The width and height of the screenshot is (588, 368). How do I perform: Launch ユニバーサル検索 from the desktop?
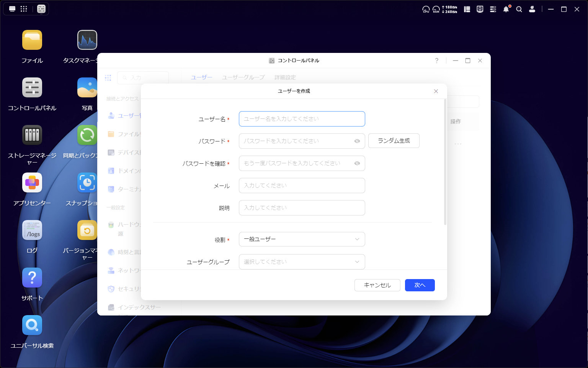coord(32,325)
